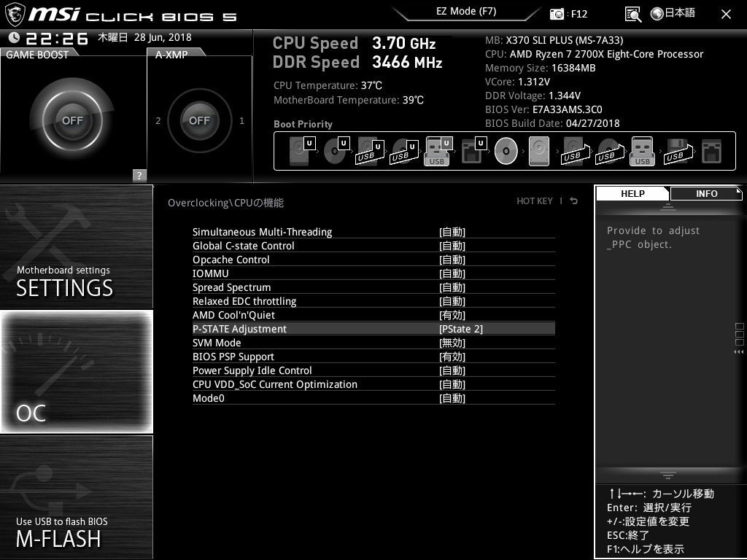This screenshot has width=747, height=560.
Task: Select the Power Supply Idle Control label
Action: tap(252, 370)
